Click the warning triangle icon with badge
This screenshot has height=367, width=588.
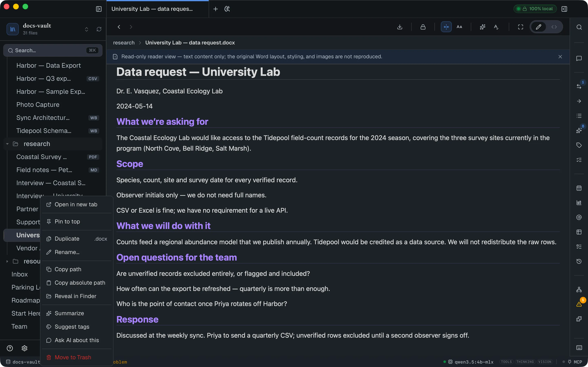(579, 304)
